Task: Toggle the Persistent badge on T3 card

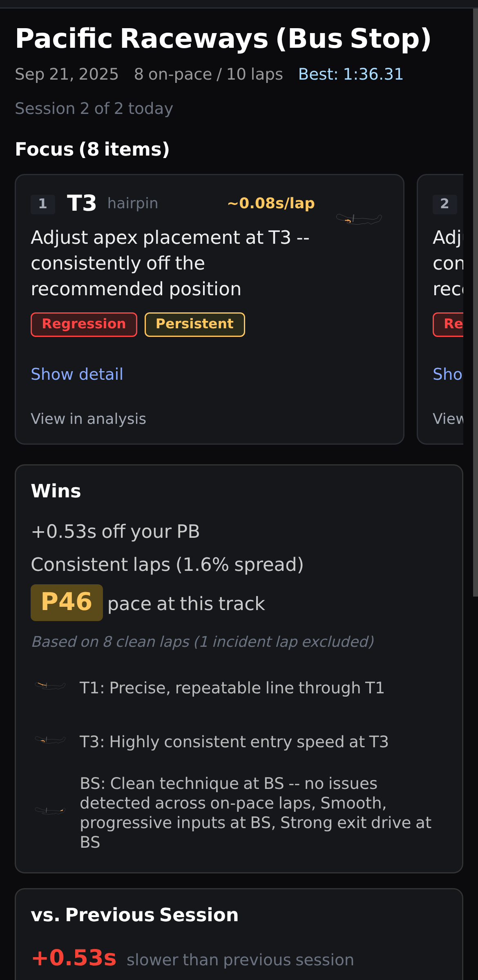Action: coord(194,324)
